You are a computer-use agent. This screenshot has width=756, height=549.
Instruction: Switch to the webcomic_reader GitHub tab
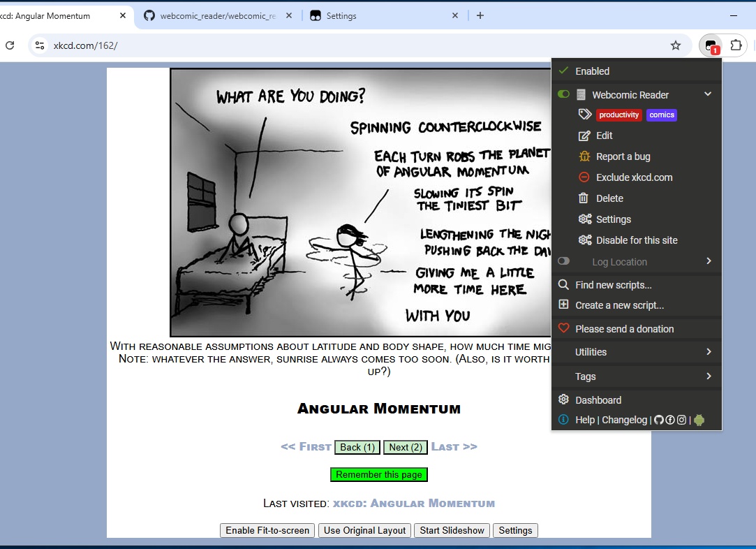click(218, 16)
